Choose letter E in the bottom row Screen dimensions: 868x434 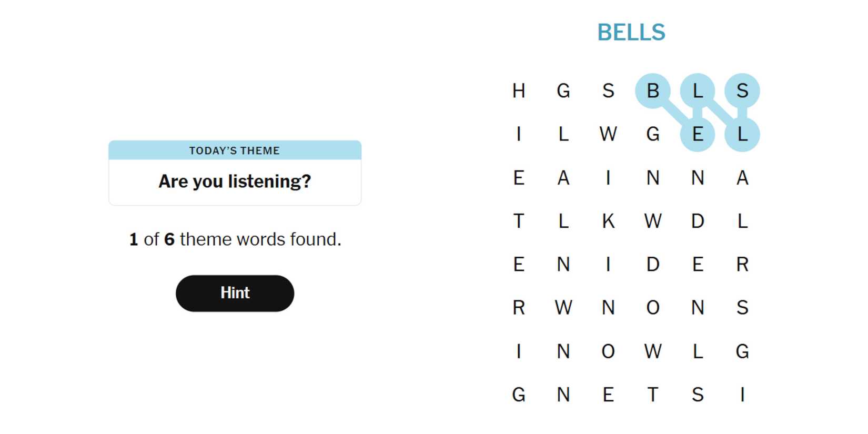point(608,395)
